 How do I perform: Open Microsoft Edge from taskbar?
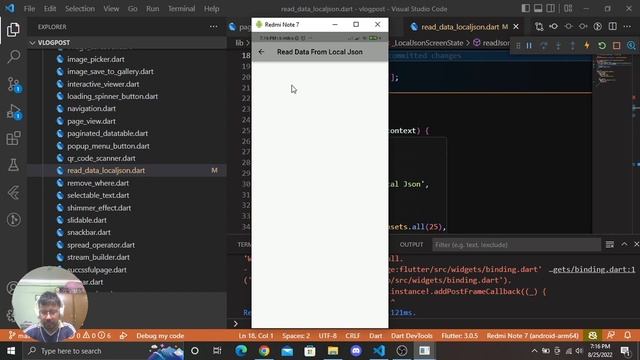coord(241,351)
